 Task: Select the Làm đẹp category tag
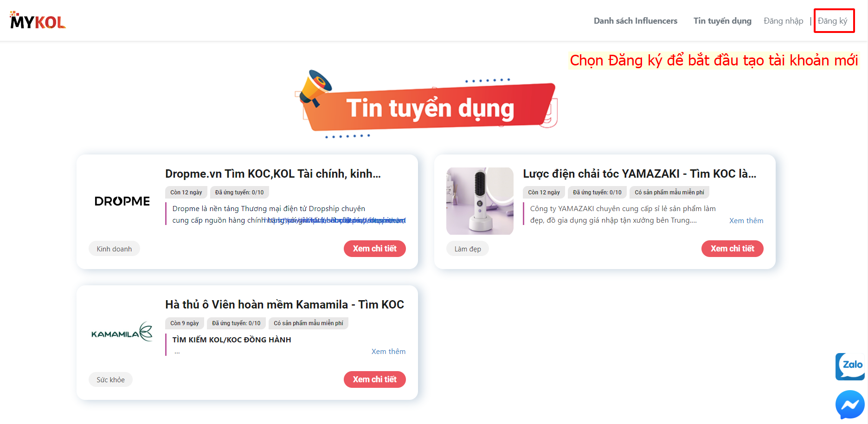(x=468, y=249)
